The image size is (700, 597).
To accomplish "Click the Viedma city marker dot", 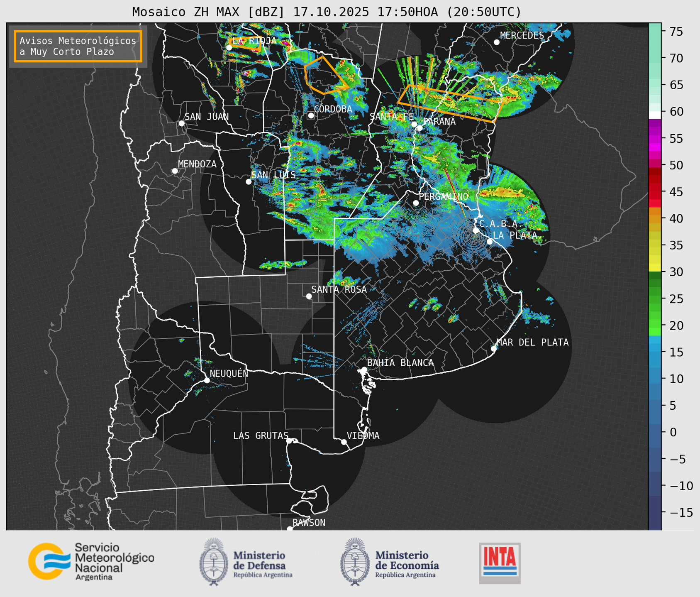I will click(344, 442).
